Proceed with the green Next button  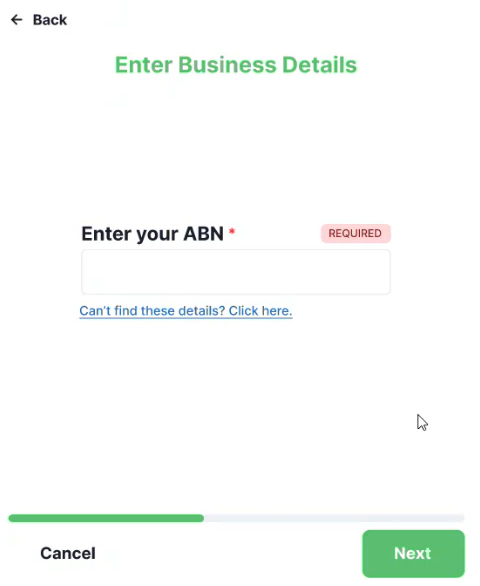pos(413,553)
